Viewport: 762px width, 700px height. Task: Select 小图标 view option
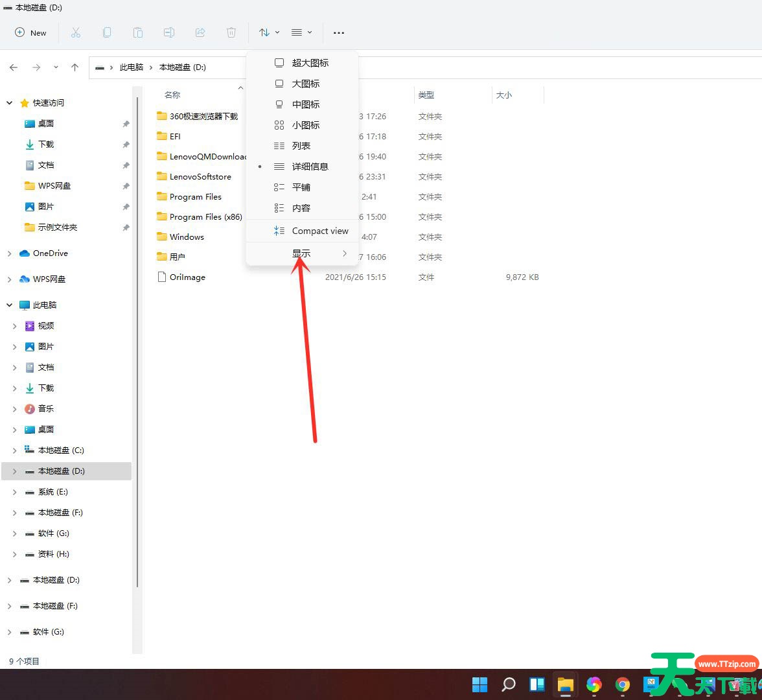pos(302,126)
